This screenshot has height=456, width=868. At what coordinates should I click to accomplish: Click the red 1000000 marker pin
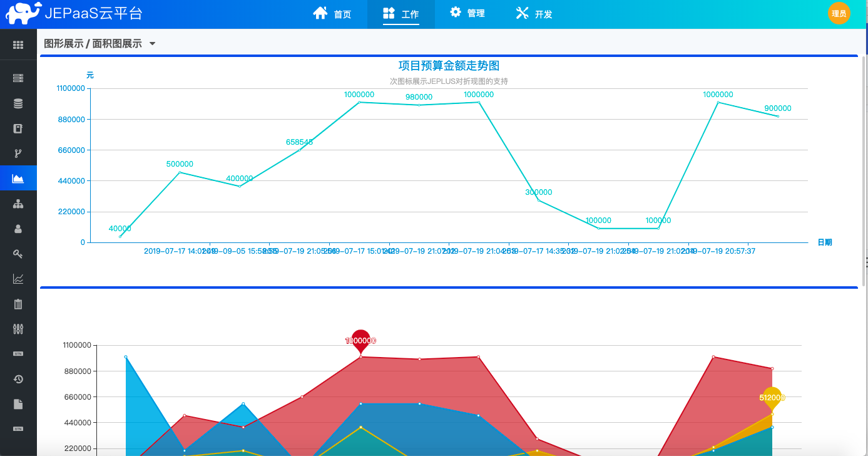pos(360,341)
